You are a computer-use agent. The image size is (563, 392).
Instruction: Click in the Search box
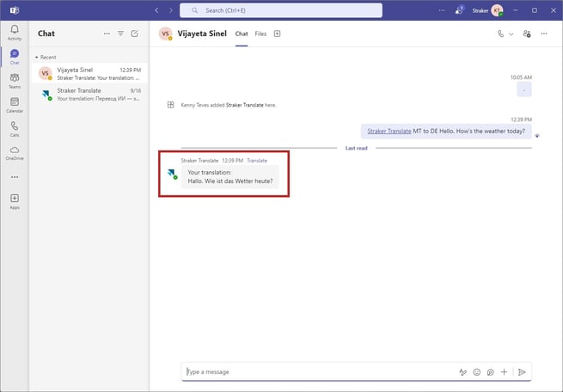tap(281, 10)
